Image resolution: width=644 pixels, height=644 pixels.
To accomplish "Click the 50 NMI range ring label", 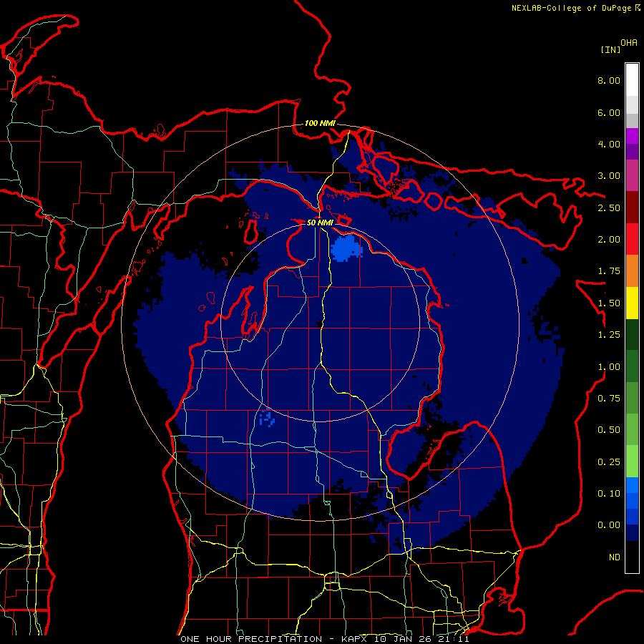I will (320, 223).
